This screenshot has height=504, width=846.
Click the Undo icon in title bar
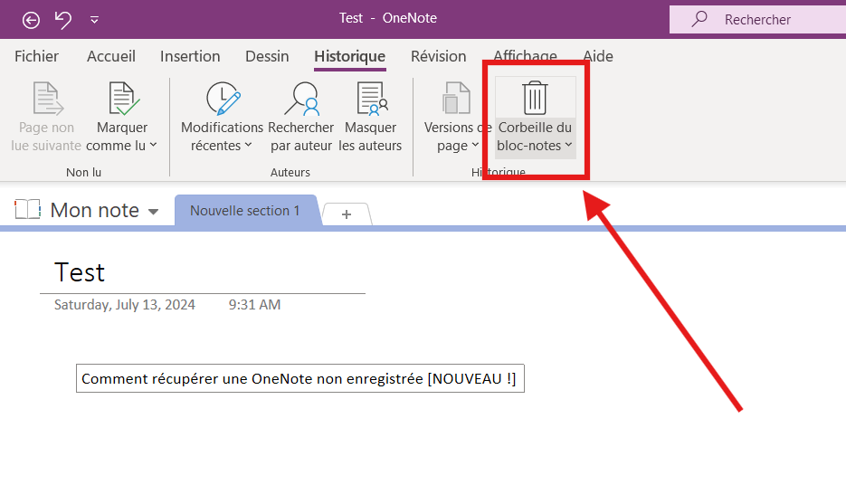click(62, 20)
